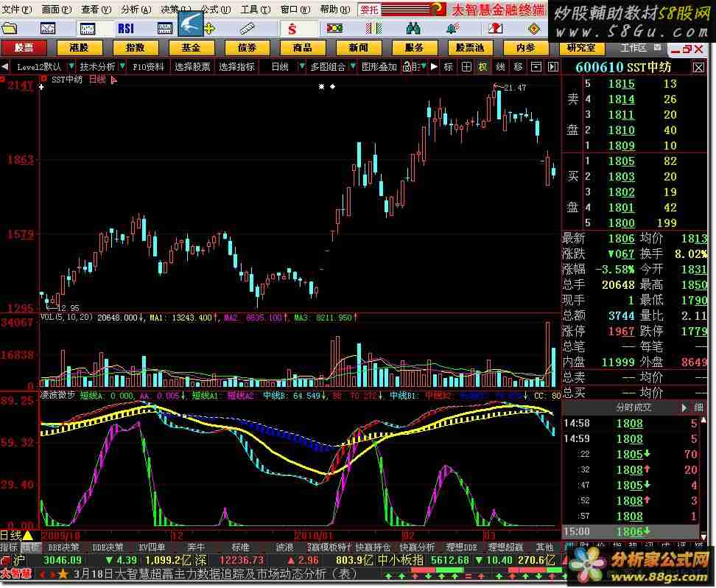The height and width of the screenshot is (588, 716).
Task: Open the 股票池 button
Action: [x=470, y=47]
